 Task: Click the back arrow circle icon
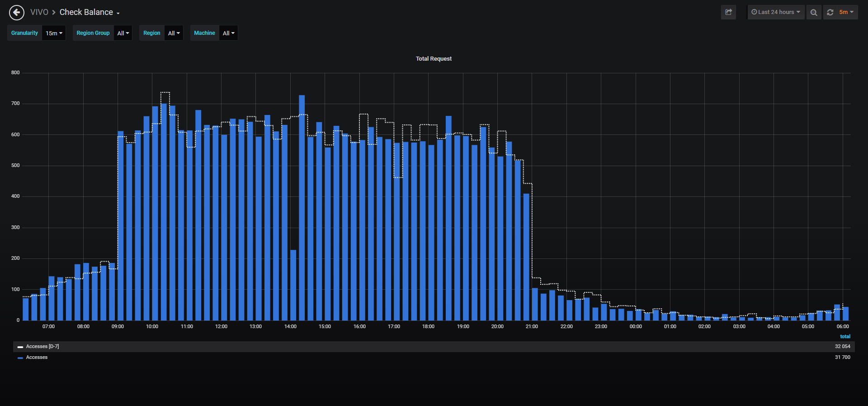tap(17, 13)
